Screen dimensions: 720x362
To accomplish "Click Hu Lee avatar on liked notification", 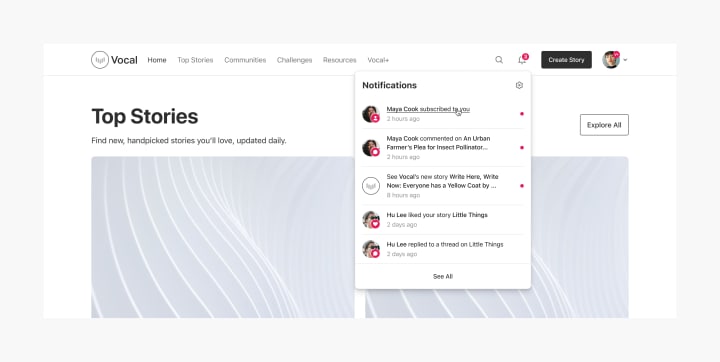I will [x=371, y=220].
